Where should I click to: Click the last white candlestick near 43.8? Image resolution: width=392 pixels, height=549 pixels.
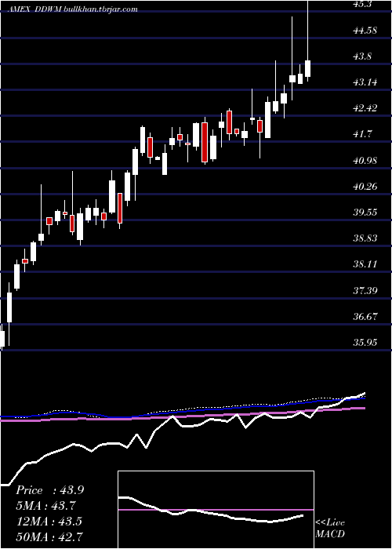point(308,69)
